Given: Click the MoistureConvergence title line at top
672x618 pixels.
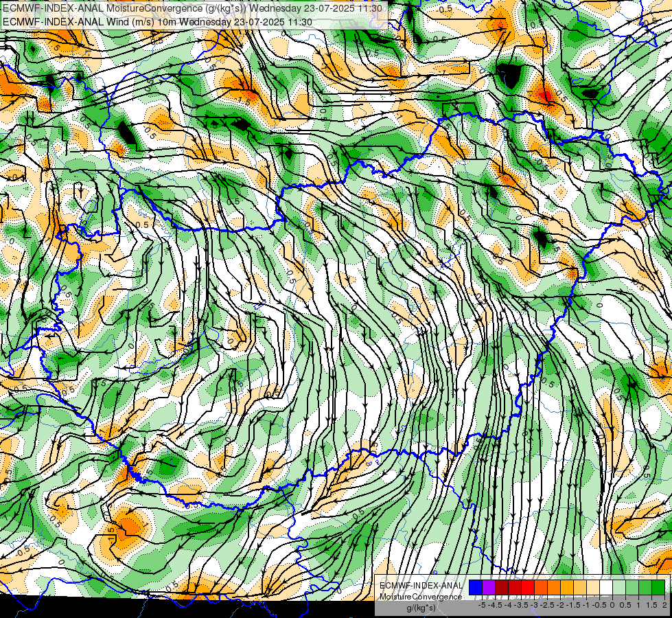Looking at the screenshot, I should [192, 8].
